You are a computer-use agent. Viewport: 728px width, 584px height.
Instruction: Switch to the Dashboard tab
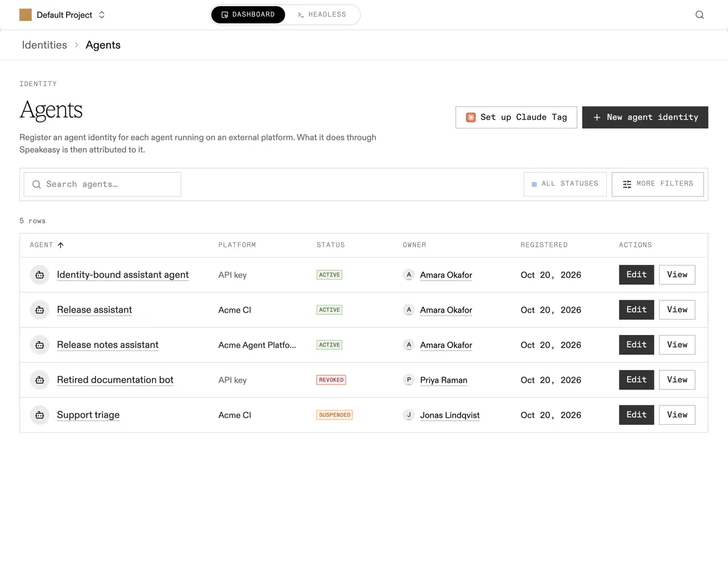pyautogui.click(x=248, y=15)
